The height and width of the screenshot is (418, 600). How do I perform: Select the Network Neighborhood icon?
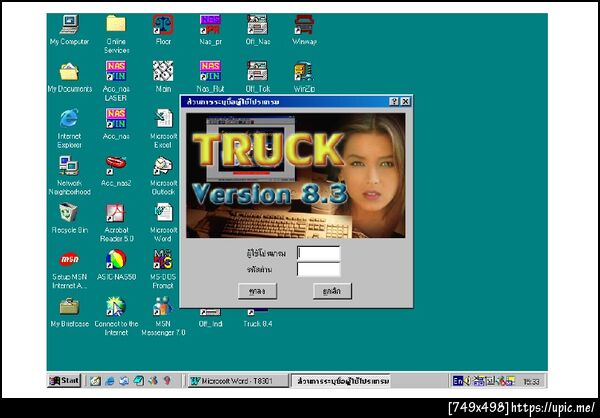pos(69,165)
